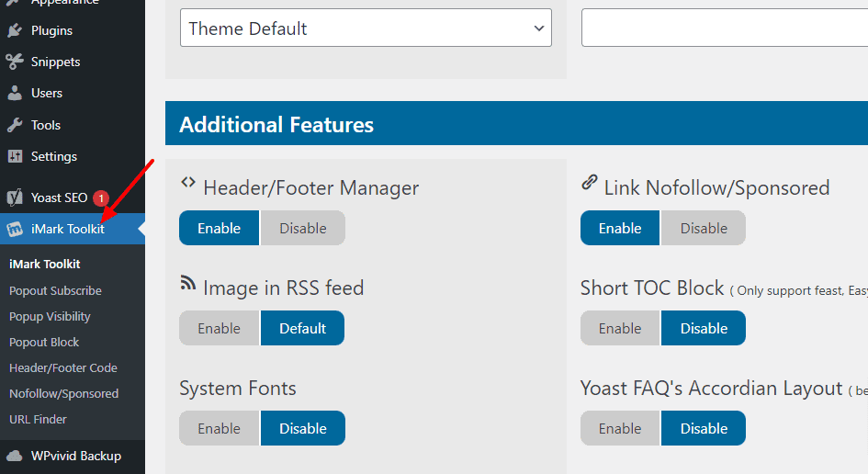The image size is (868, 474).
Task: Enable Short TOC Block
Action: 620,328
